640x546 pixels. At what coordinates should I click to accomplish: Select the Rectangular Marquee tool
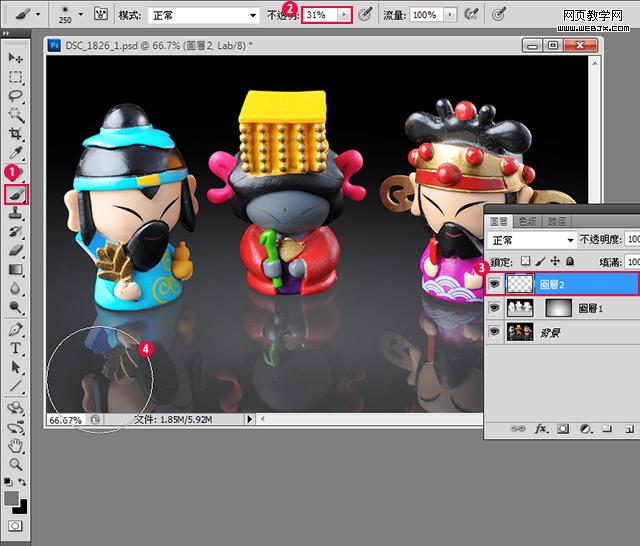(16, 77)
